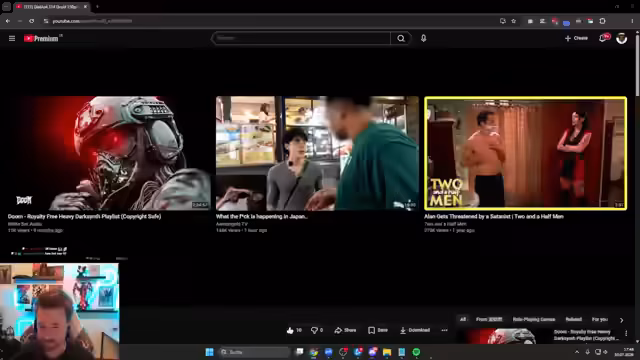This screenshot has width=640, height=360.
Task: Close the current YouTube browser tab
Action: tap(85, 7)
